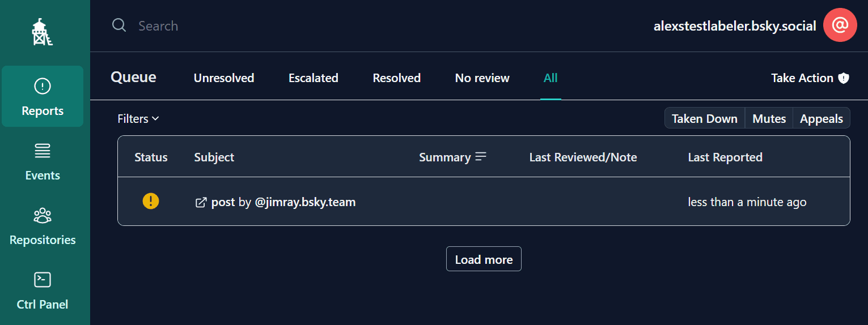868x325 pixels.
Task: Go to the Events sidebar icon
Action: (43, 151)
